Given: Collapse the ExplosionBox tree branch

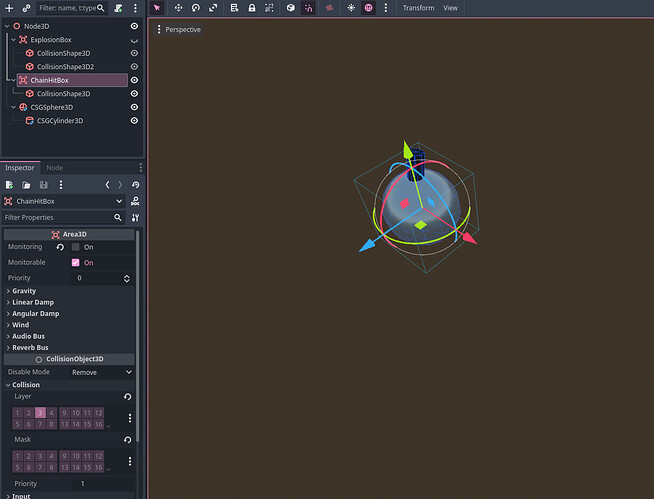Looking at the screenshot, I should [x=13, y=40].
